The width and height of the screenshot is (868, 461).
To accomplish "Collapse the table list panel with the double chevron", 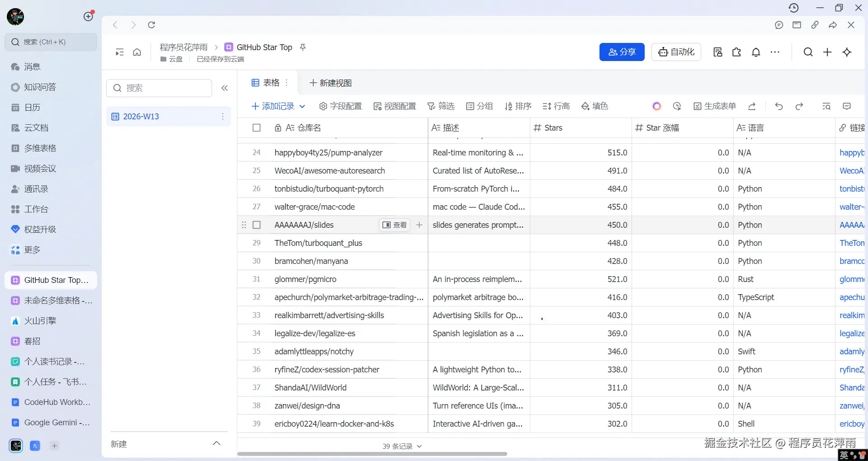I will (225, 88).
